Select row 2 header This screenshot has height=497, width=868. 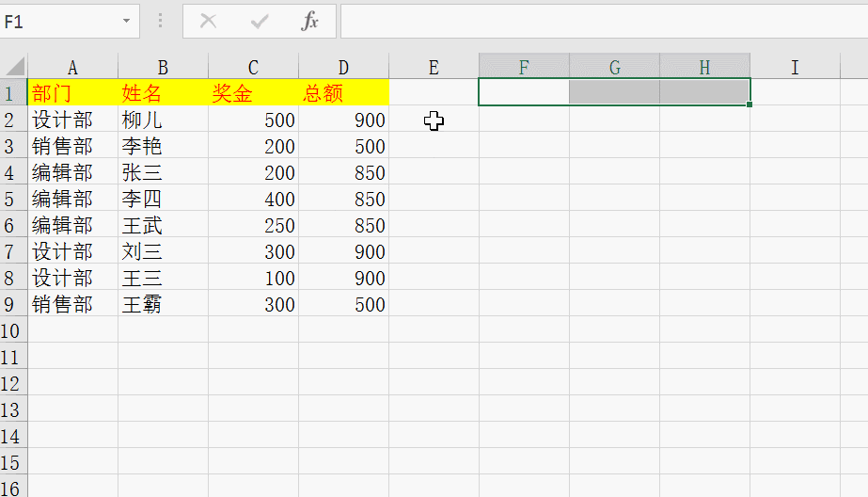tap(13, 119)
